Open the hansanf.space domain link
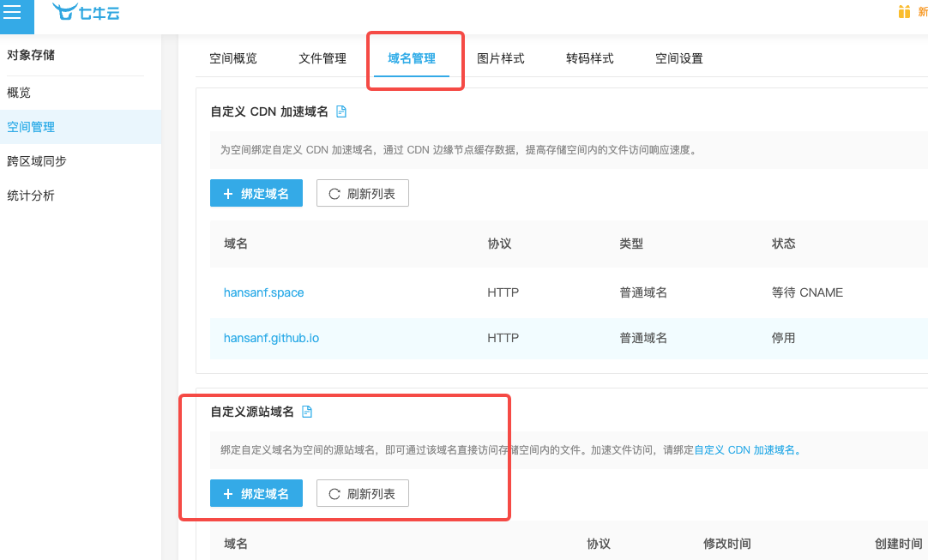The image size is (928, 560). click(x=264, y=292)
